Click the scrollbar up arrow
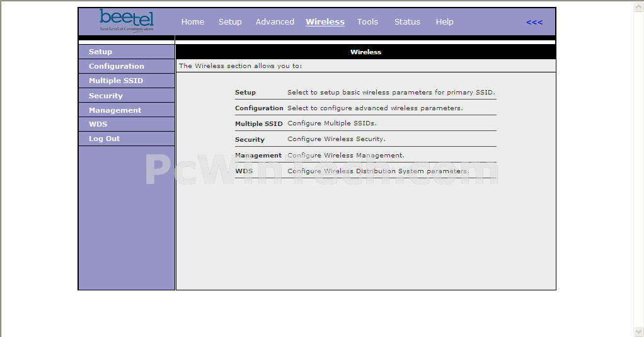 (639, 6)
